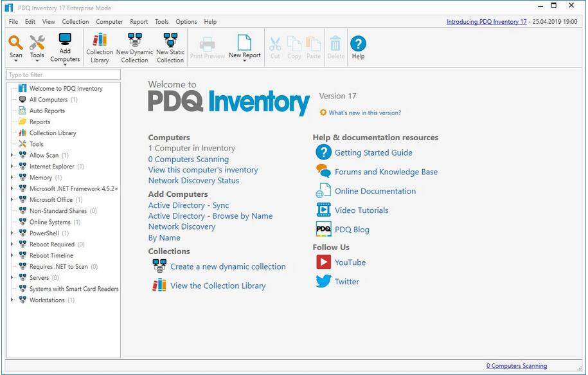Expand the Workstations collection node

tap(12, 300)
